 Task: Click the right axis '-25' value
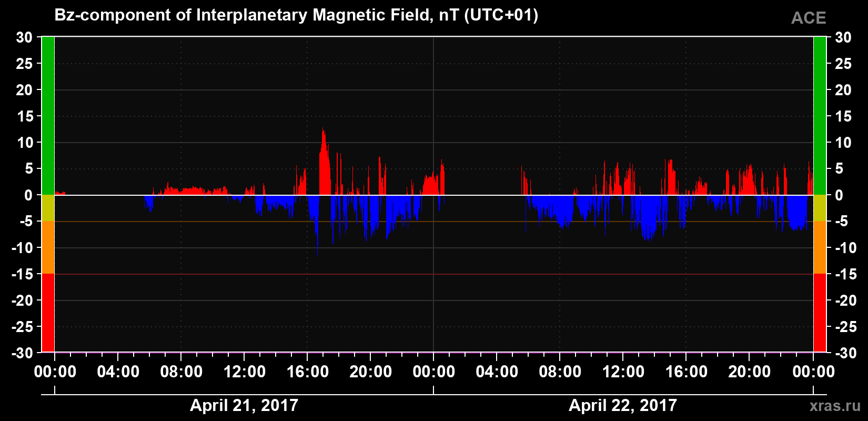(x=846, y=327)
